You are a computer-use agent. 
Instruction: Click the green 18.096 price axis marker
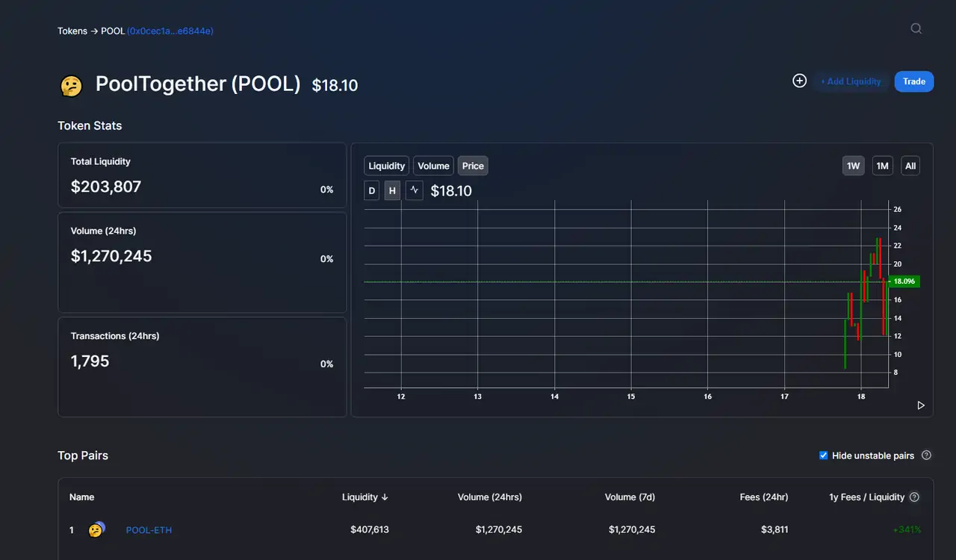tap(904, 281)
